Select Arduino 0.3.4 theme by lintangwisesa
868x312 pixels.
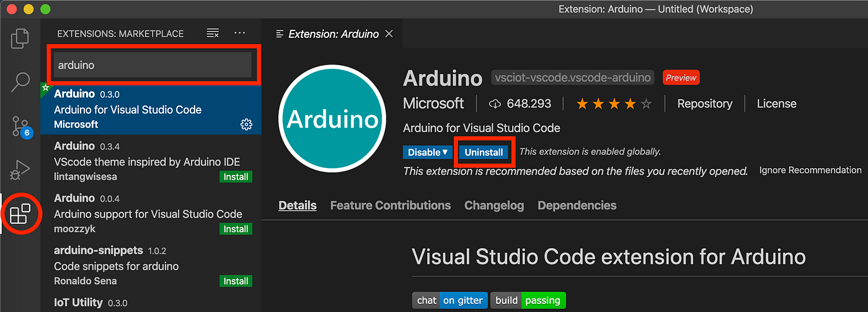[x=151, y=161]
